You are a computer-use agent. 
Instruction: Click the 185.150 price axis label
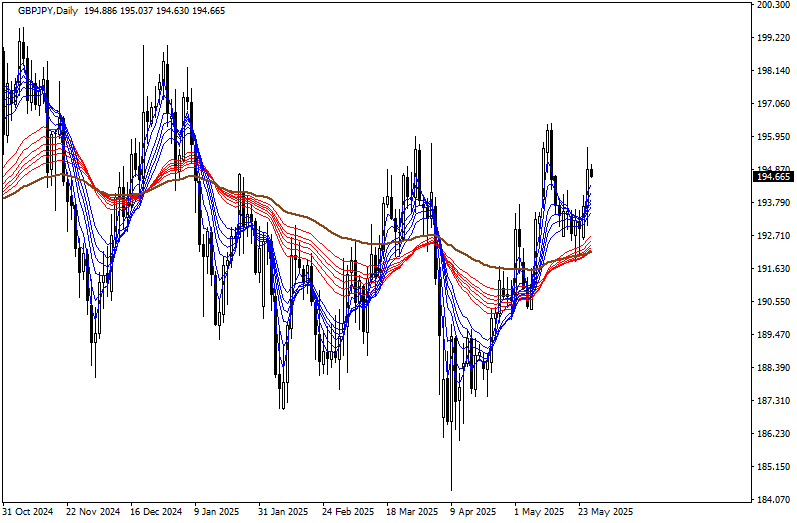coord(774,467)
